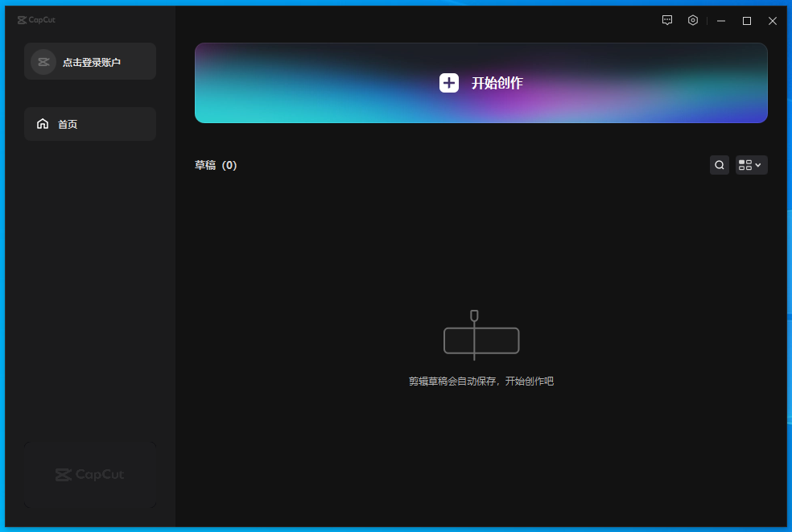
Task: Click the search drafts magnifier icon
Action: (x=720, y=165)
